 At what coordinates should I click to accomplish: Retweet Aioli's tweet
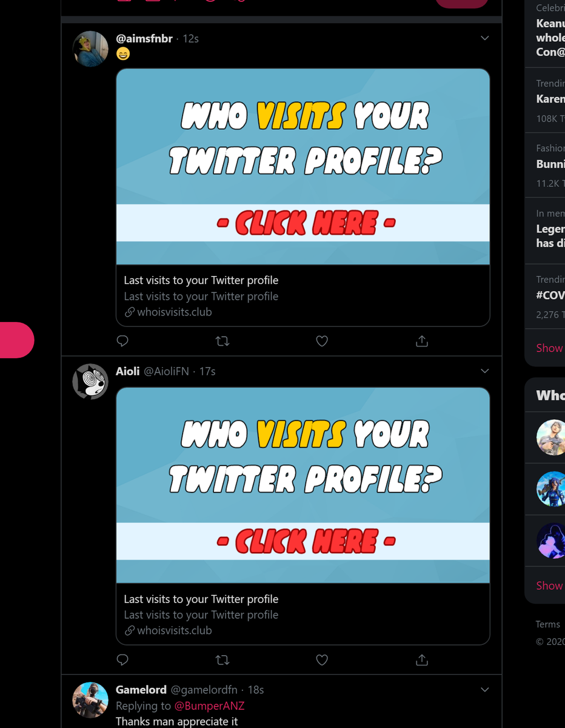222,659
